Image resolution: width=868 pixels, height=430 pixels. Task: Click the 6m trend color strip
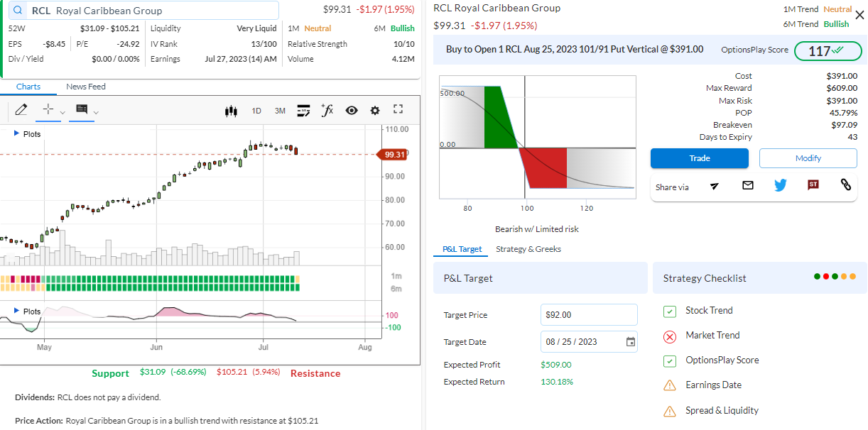pos(148,287)
